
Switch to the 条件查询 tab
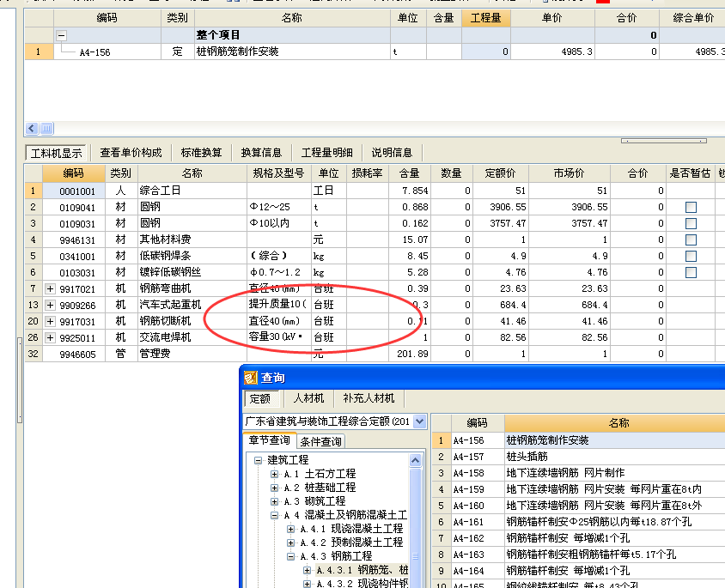pos(320,441)
